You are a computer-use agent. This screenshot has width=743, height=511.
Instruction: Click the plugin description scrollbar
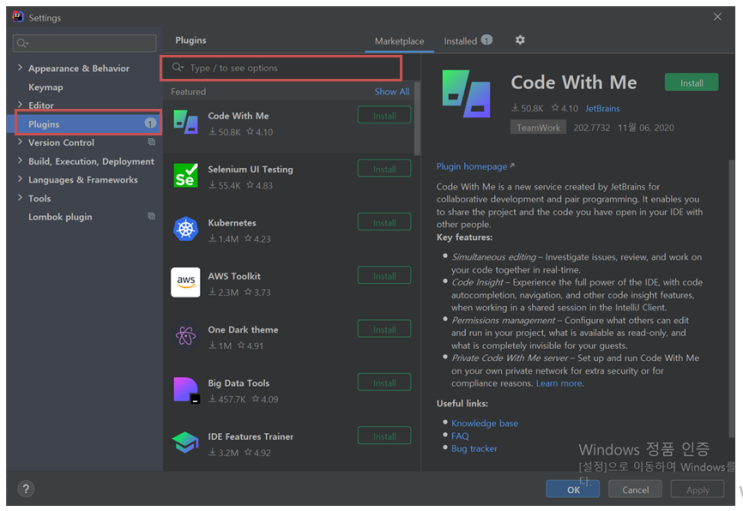tap(731, 299)
